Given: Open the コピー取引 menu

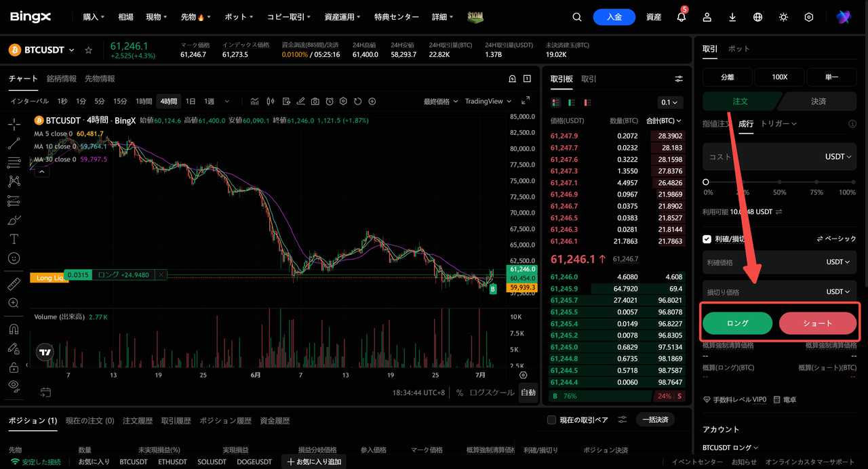Looking at the screenshot, I should (289, 17).
